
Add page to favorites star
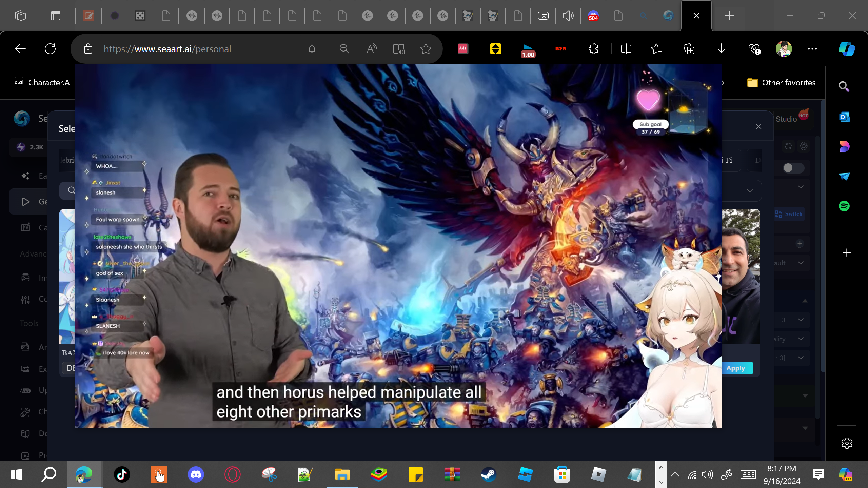[x=426, y=49]
